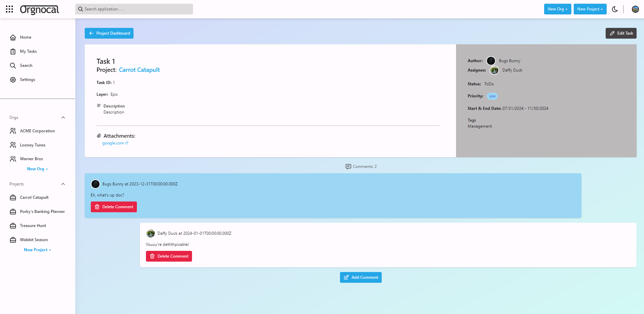
Task: Open the google.com attachment link
Action: click(113, 143)
